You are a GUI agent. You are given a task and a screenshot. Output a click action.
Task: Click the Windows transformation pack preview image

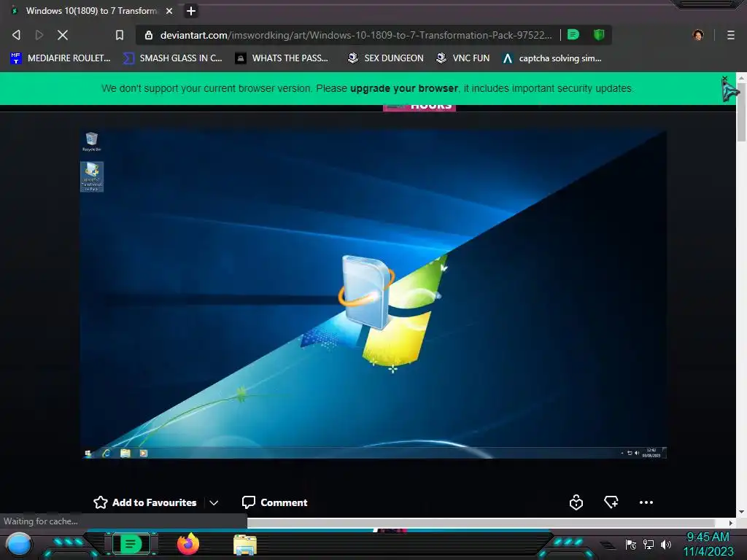pyautogui.click(x=373, y=295)
